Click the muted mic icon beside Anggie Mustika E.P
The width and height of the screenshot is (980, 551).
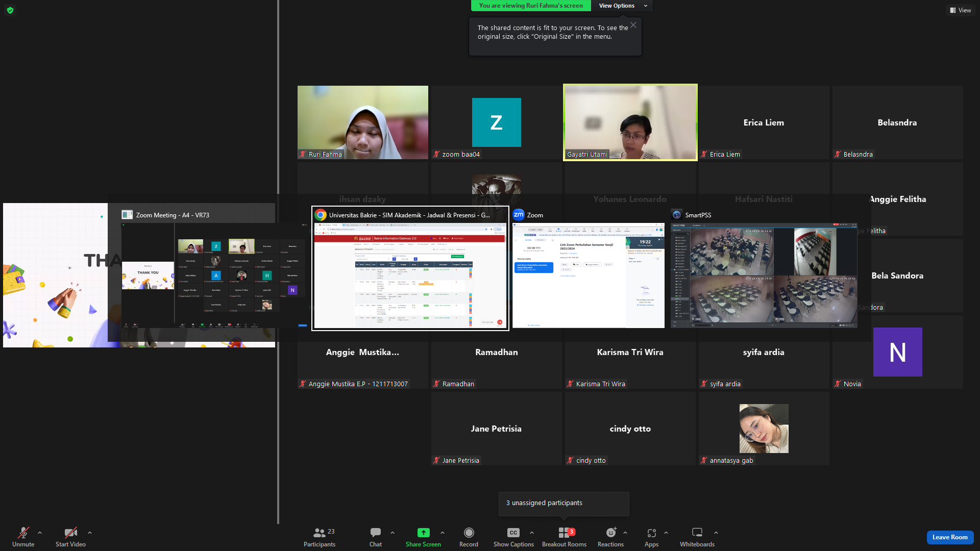tap(303, 384)
